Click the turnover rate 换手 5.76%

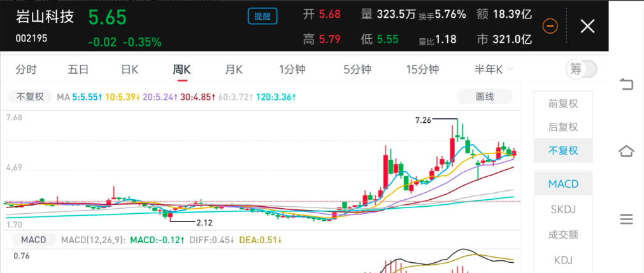point(442,15)
